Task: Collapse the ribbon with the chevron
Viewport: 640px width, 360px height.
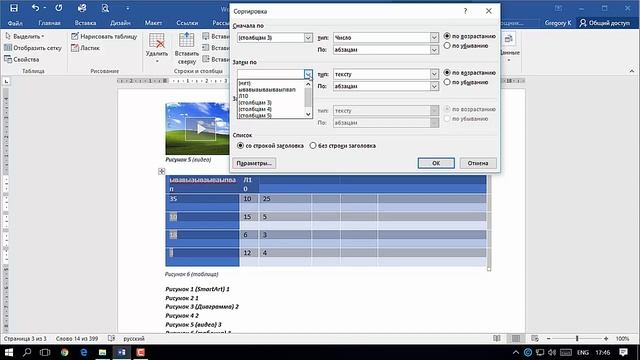Action: [632, 71]
